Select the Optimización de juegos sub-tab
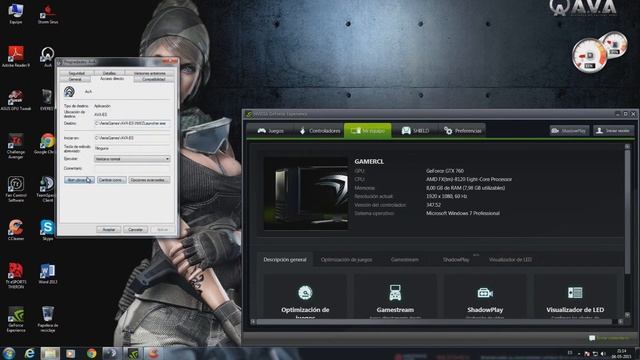640x360 pixels. [346, 260]
